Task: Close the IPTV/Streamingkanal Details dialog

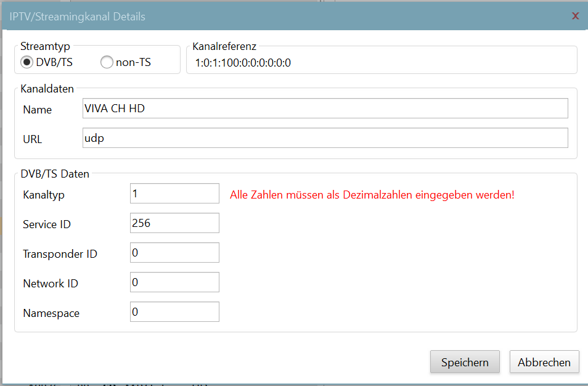Action: [x=575, y=16]
